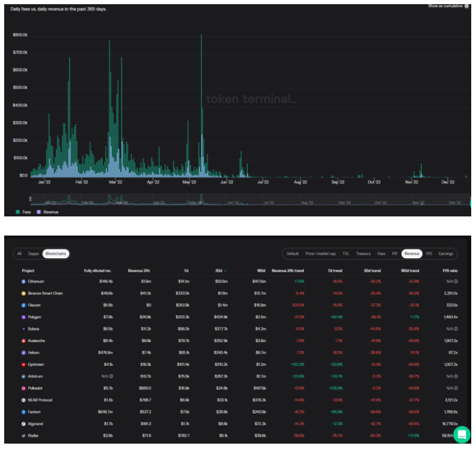Click the Helium project icon
The image size is (476, 449).
(23, 353)
